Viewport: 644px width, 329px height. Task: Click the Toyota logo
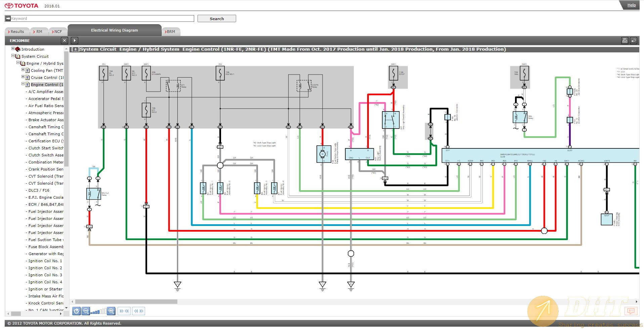pyautogui.click(x=22, y=6)
